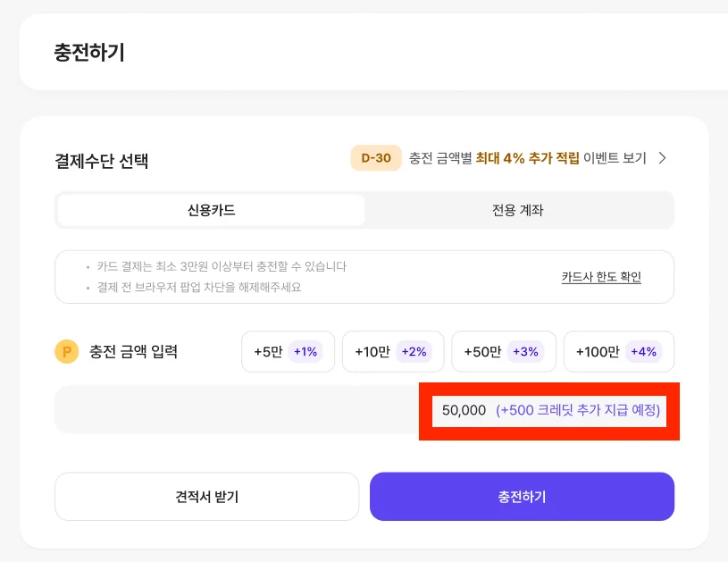Viewport: 728px width, 562px height.
Task: Open the 카드사 한도 확인 link
Action: [x=601, y=277]
